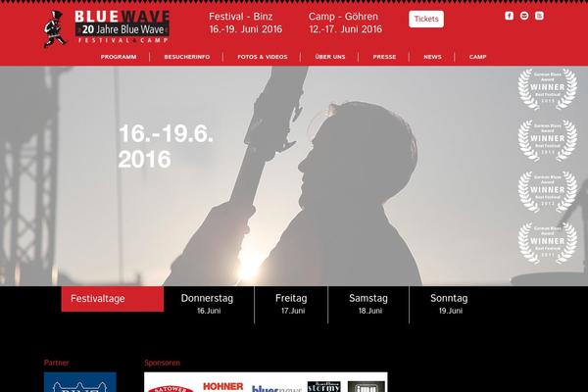Select the Sonntag 19. Juni tab
The height and width of the screenshot is (392, 588).
(x=449, y=304)
